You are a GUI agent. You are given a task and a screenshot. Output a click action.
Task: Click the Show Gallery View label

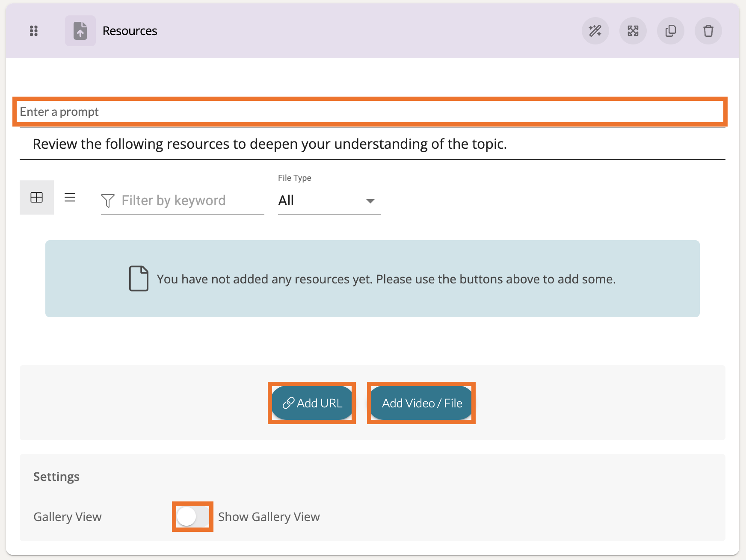pyautogui.click(x=269, y=517)
